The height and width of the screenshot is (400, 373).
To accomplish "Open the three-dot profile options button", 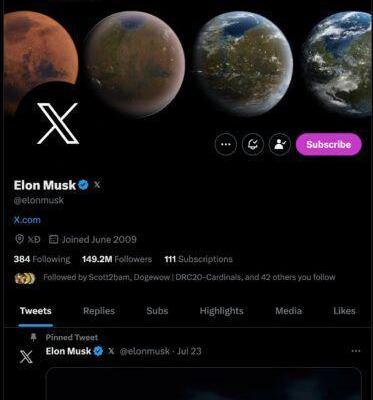I will [226, 144].
